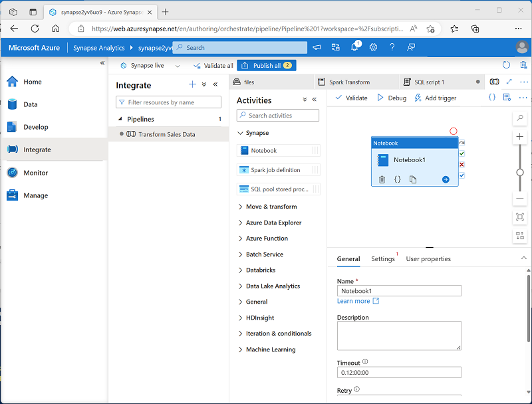Delete the Notebook1 activity
The width and height of the screenshot is (532, 404).
pos(382,179)
